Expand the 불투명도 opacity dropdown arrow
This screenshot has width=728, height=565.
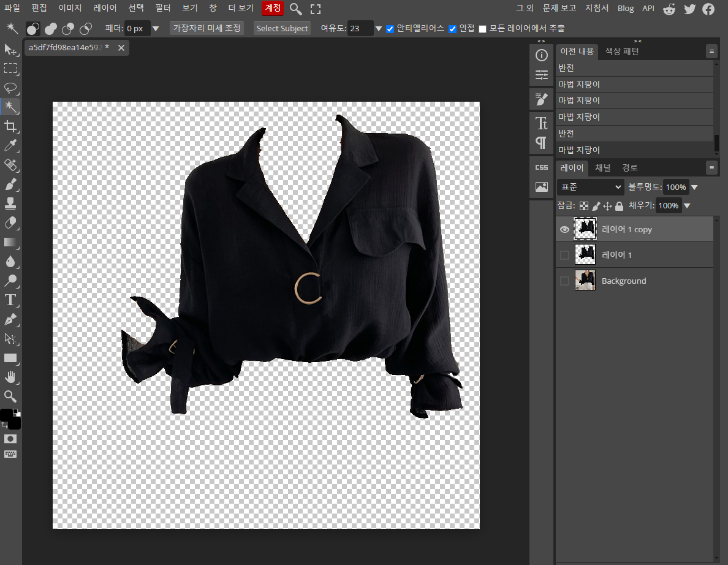pos(694,187)
